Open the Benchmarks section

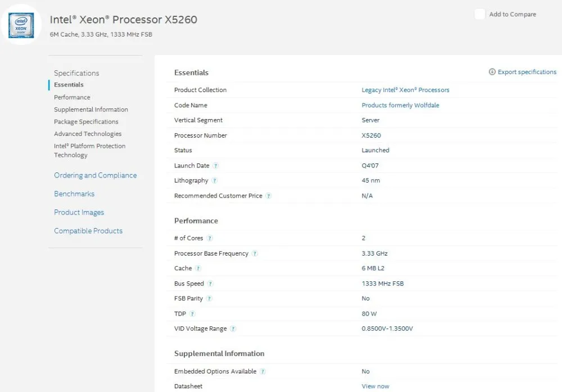pyautogui.click(x=74, y=194)
